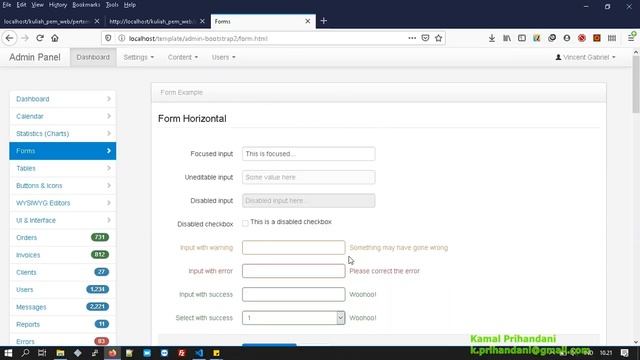Expand the Tables sidebar chevron

click(x=109, y=168)
